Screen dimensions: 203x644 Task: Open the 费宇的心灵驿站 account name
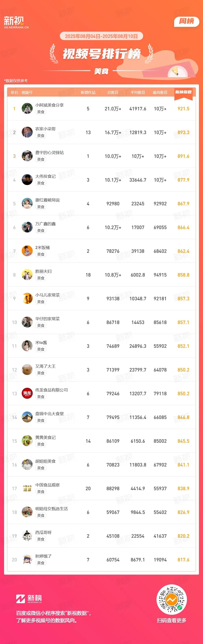click(x=50, y=153)
